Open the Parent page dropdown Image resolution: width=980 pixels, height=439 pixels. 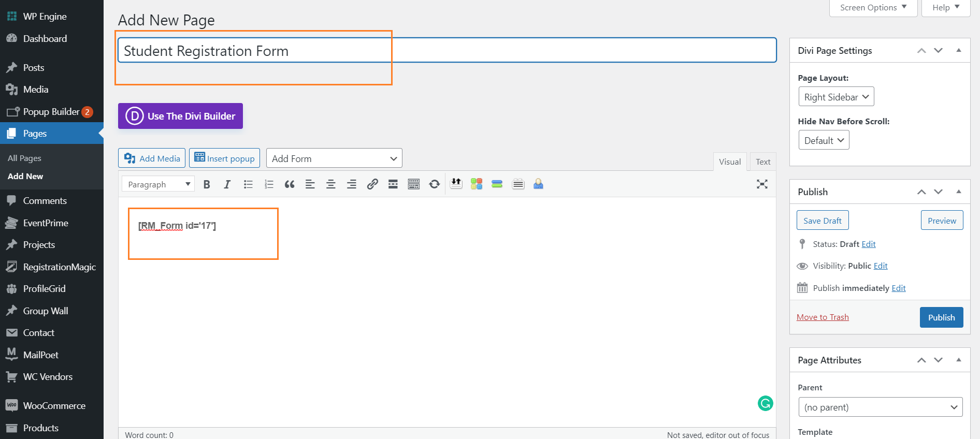click(880, 407)
